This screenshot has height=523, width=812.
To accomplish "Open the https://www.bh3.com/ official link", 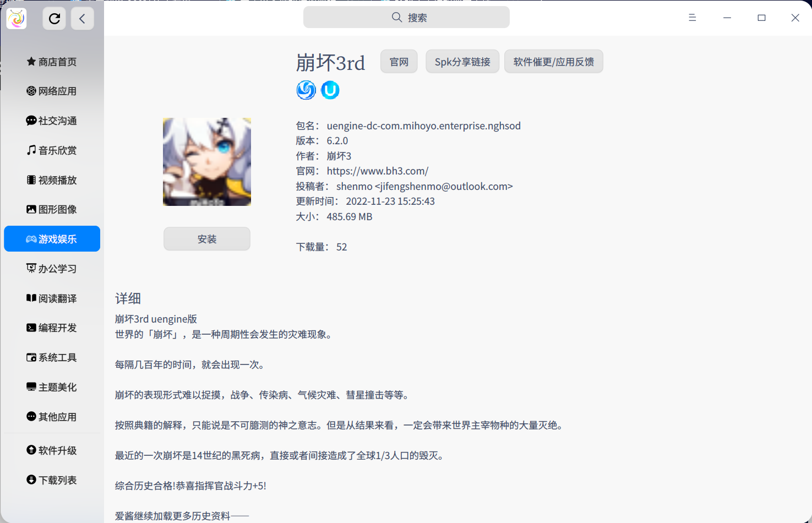I will pyautogui.click(x=377, y=171).
